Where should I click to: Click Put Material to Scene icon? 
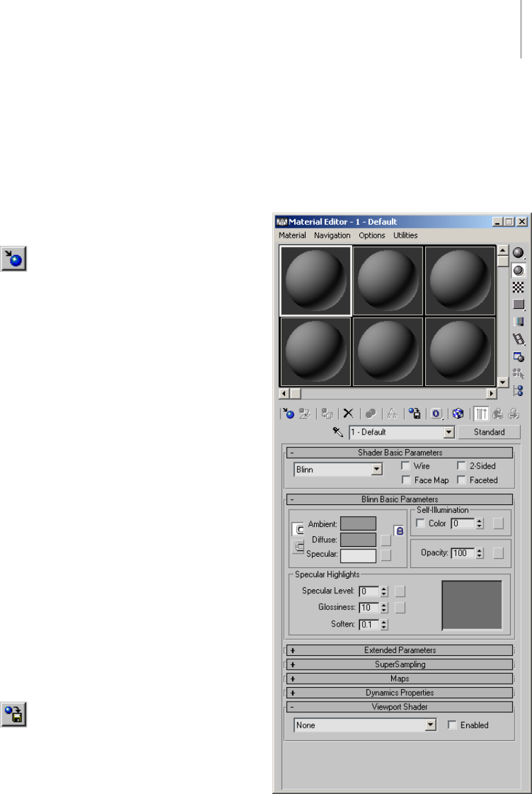304,414
